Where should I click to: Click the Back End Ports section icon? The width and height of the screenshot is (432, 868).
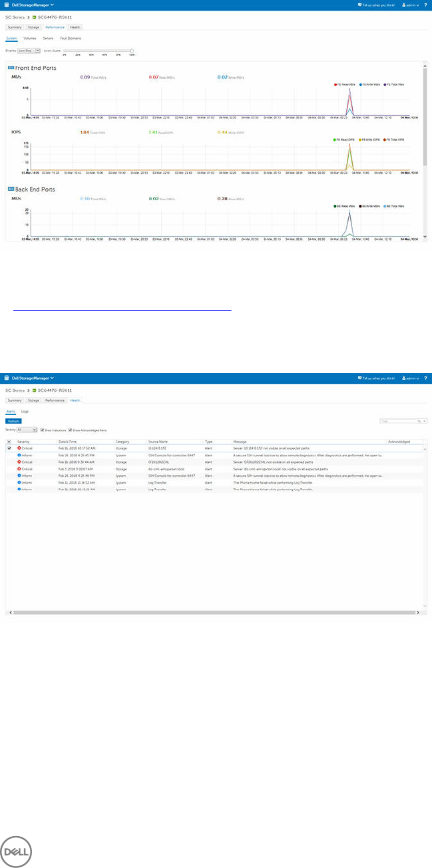click(9, 189)
